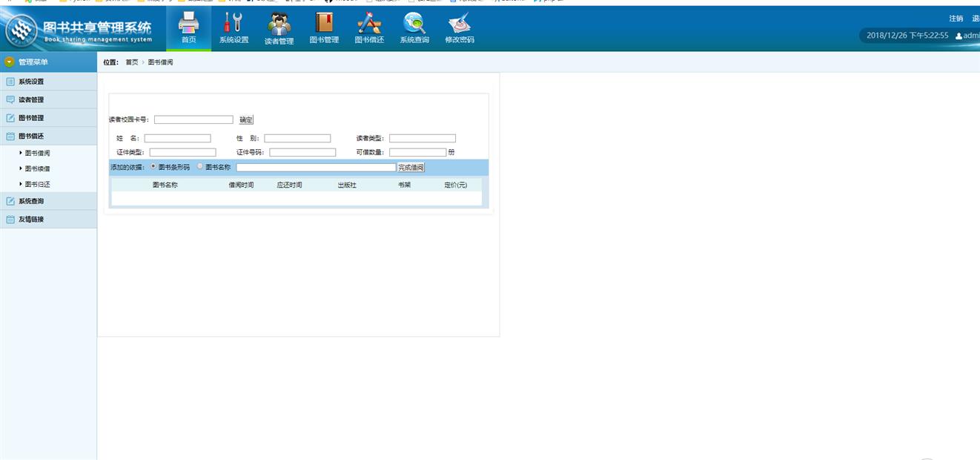Click the 图书管理 book icon in toolbar
Viewport: 980px width, 460px height.
click(324, 23)
